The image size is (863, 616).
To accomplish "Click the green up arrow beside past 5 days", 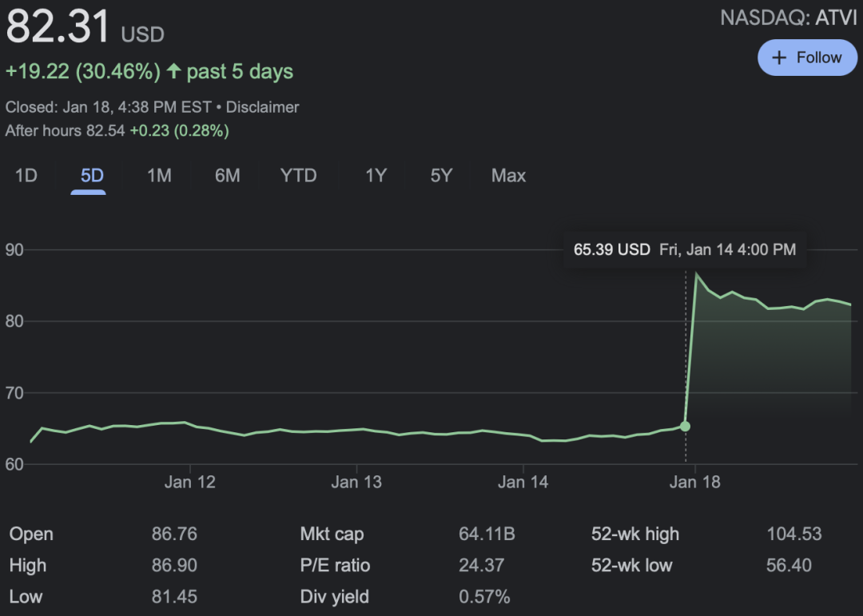I will (x=173, y=71).
